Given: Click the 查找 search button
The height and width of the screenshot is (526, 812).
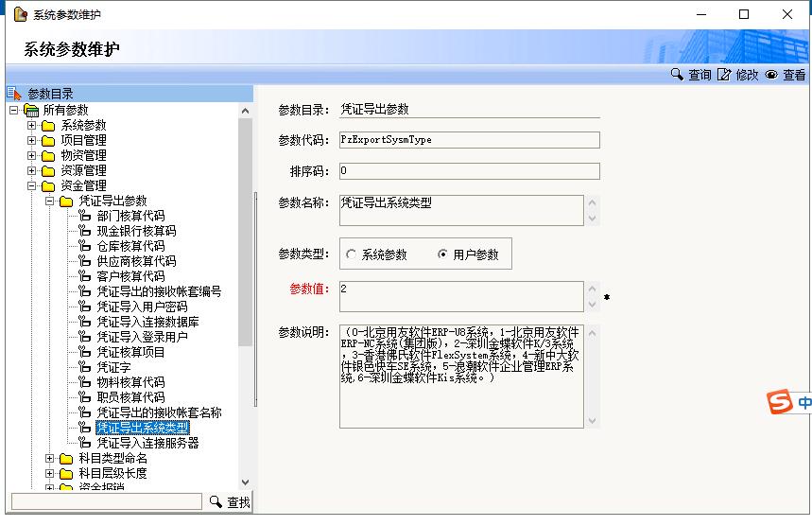Looking at the screenshot, I should (x=230, y=502).
